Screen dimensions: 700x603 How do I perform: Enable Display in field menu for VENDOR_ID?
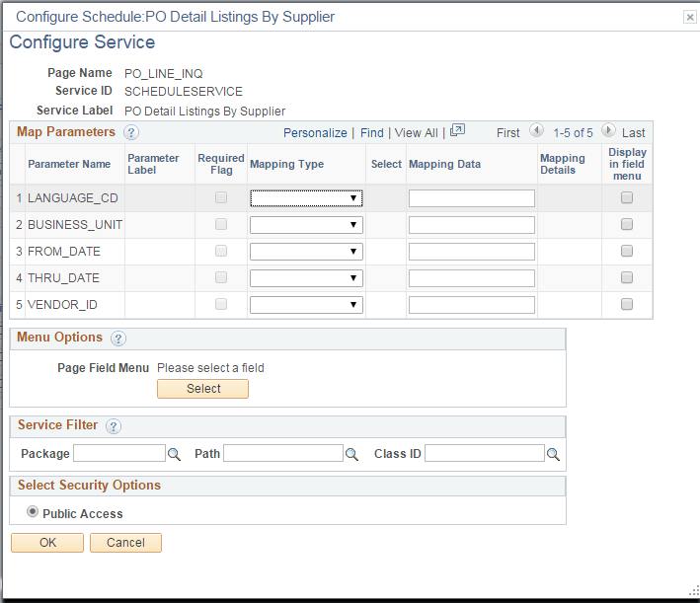click(x=627, y=304)
